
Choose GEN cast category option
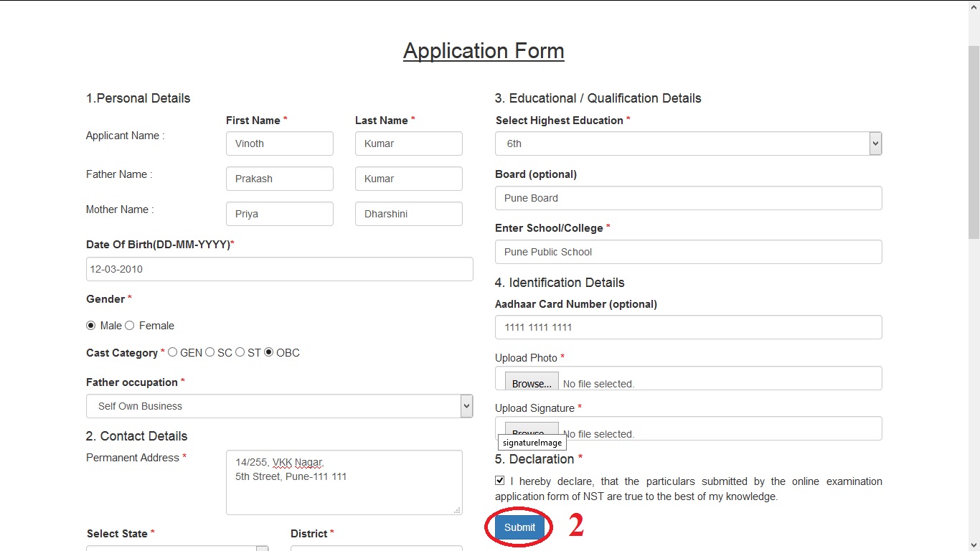tap(173, 352)
